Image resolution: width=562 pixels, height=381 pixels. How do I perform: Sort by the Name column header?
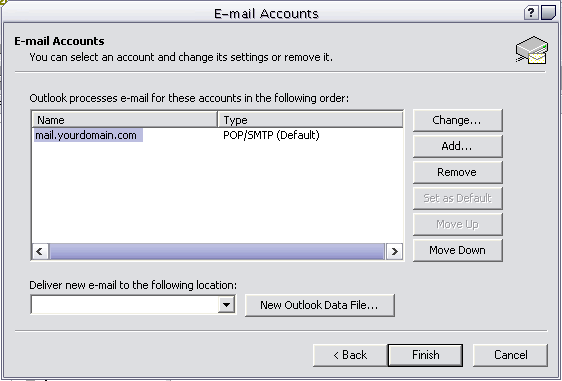[x=125, y=120]
